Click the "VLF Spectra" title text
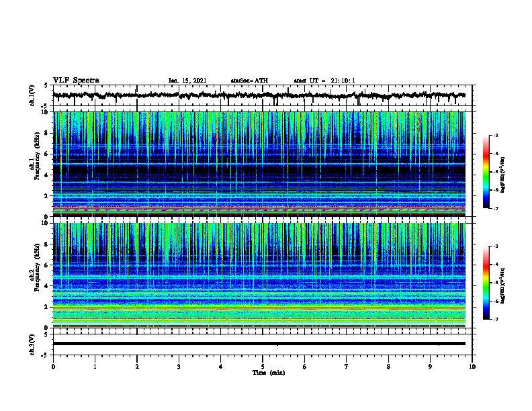 [76, 81]
